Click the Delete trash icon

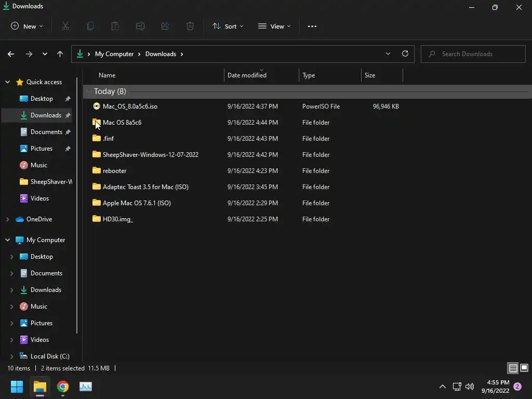click(x=190, y=26)
